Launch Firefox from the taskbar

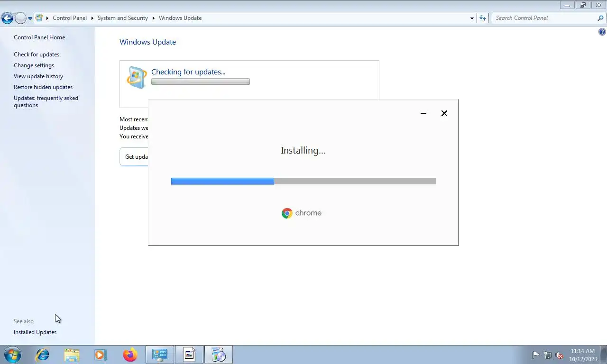pos(130,355)
